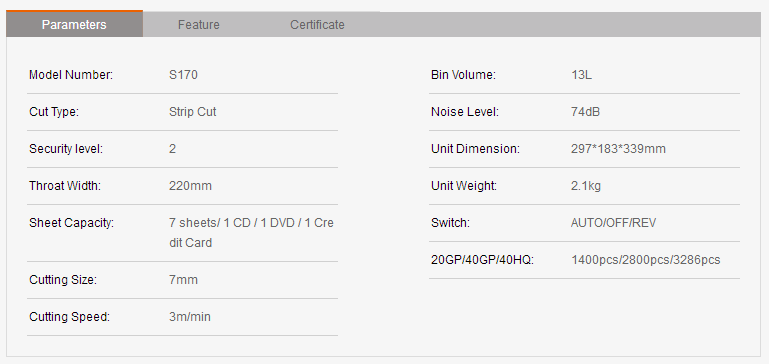Click the Bin Volume label

click(463, 75)
